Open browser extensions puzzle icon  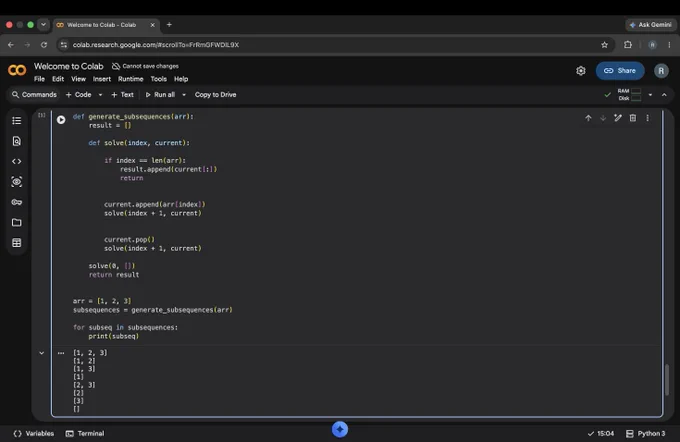coord(628,45)
